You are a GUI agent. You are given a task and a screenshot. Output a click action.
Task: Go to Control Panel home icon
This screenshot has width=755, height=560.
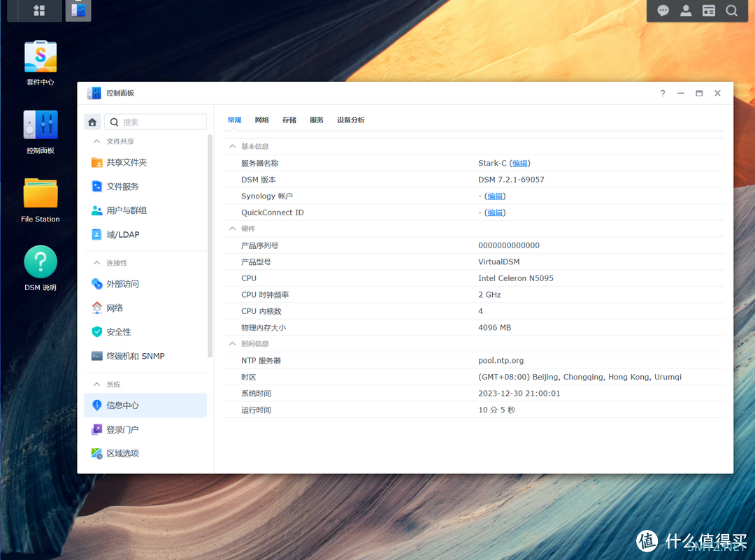(x=92, y=122)
